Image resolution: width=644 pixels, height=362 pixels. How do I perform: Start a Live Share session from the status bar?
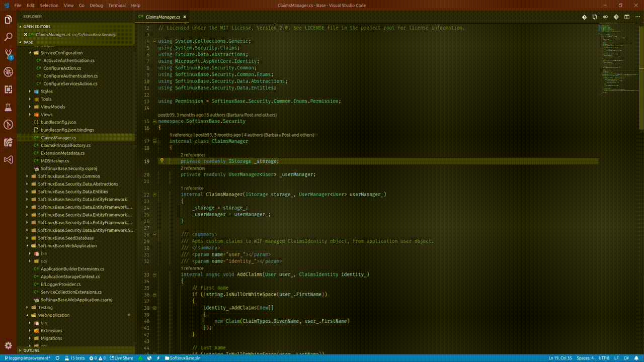pos(123,358)
